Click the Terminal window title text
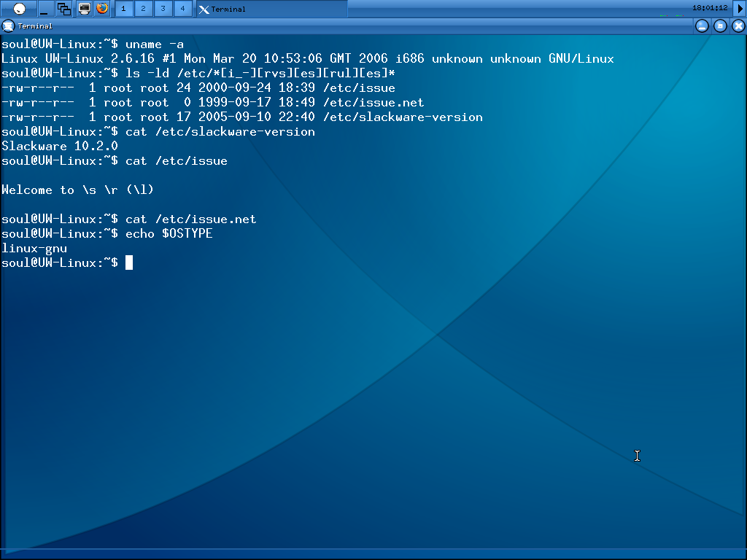This screenshot has height=560, width=747. click(35, 26)
